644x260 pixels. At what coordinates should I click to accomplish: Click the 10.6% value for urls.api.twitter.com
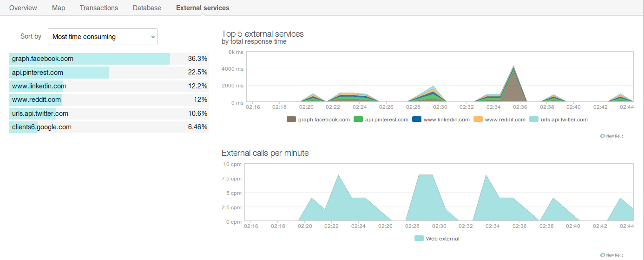197,113
